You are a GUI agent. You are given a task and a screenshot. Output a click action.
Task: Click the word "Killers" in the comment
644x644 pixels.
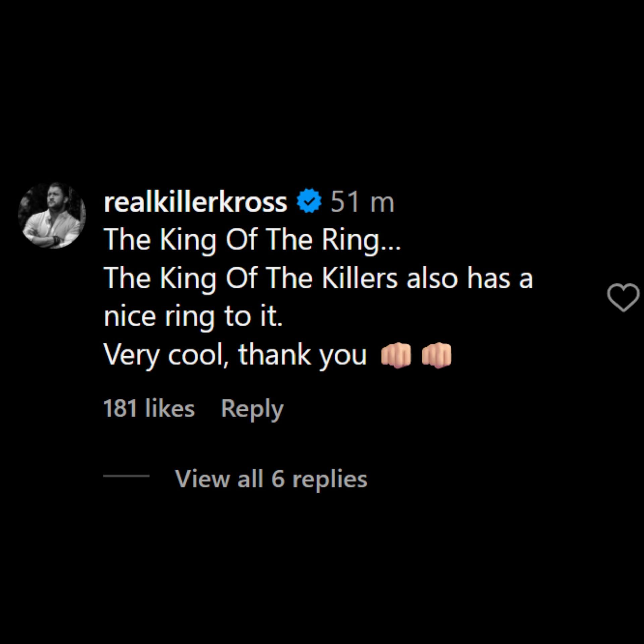[x=360, y=278]
